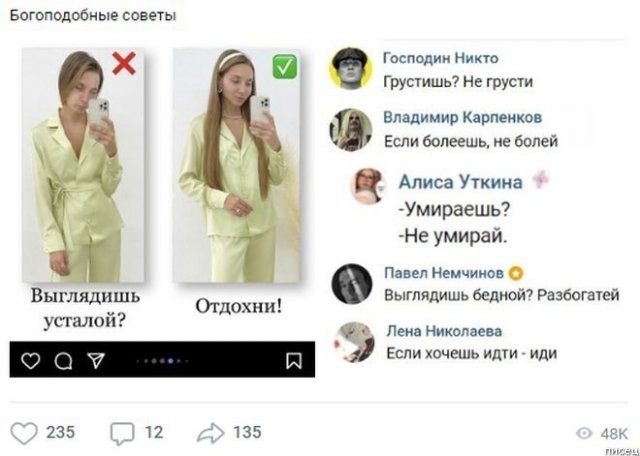This screenshot has height=456, width=640.
Task: Click Господин Никто's round avatar
Action: pyautogui.click(x=351, y=68)
